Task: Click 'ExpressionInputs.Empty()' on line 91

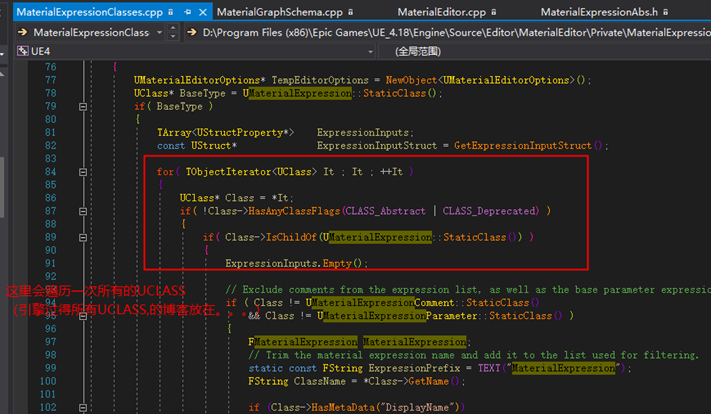Action: click(x=297, y=263)
